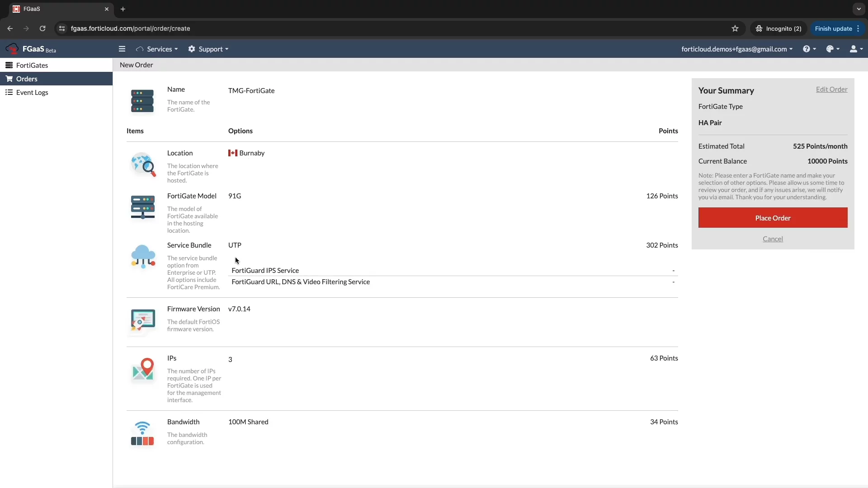Image resolution: width=868 pixels, height=488 pixels.
Task: Click the Service Bundle cloud icon
Action: [x=143, y=257]
